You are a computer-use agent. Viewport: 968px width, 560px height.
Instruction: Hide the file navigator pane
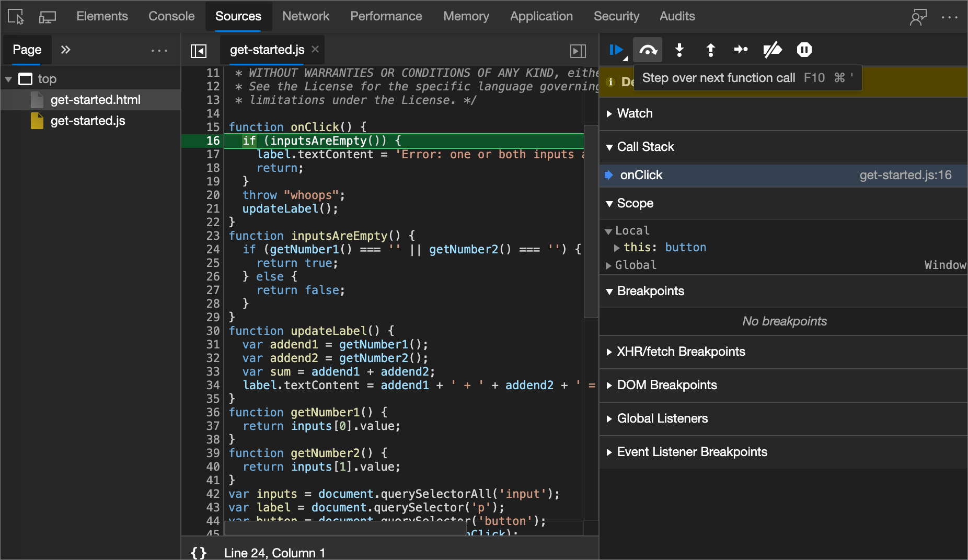coord(199,51)
